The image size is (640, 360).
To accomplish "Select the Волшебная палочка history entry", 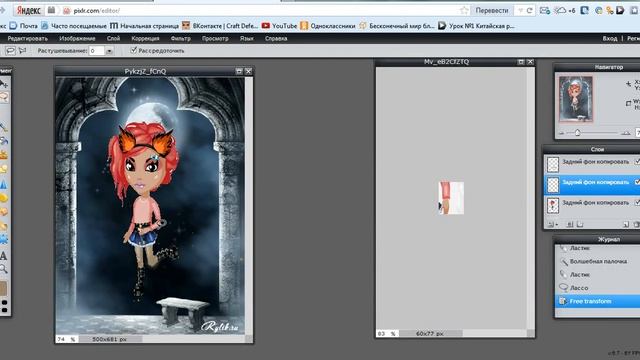I will (598, 261).
